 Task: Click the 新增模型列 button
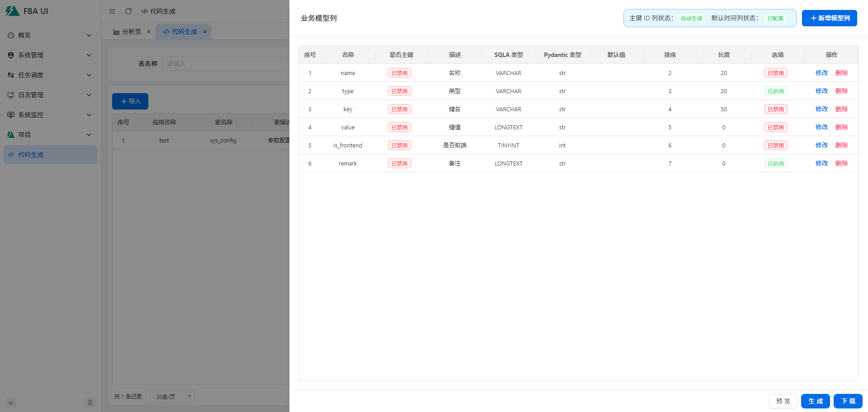tap(829, 18)
